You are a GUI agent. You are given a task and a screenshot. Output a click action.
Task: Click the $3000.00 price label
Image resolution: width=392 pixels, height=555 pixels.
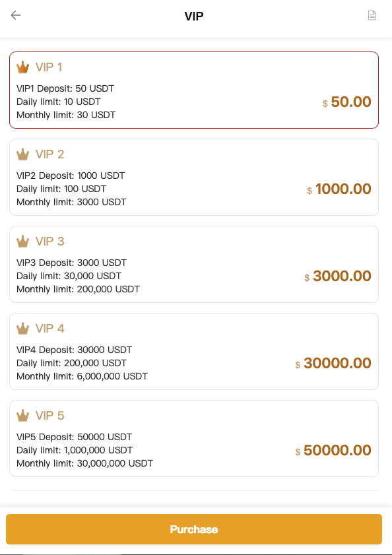338,276
